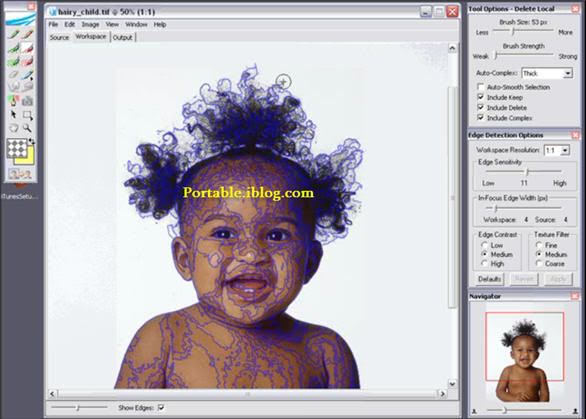
Task: Select the red Delete Local brush tool
Action: click(27, 48)
